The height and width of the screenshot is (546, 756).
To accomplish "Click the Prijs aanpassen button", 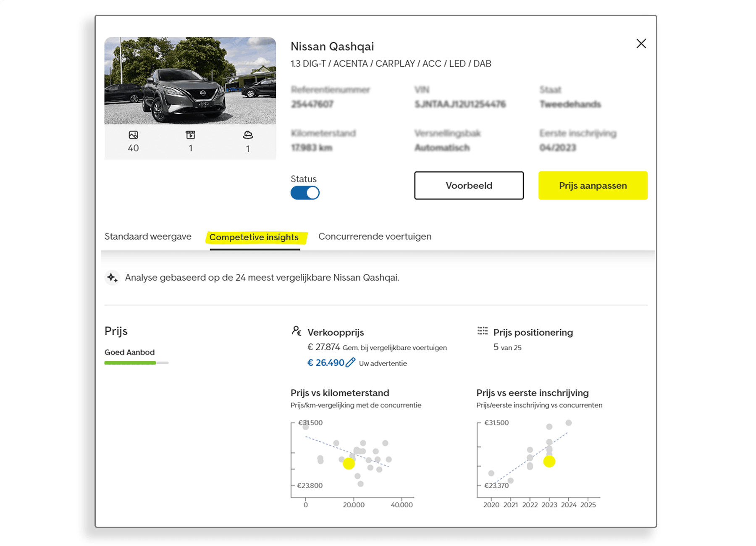I will (x=593, y=185).
